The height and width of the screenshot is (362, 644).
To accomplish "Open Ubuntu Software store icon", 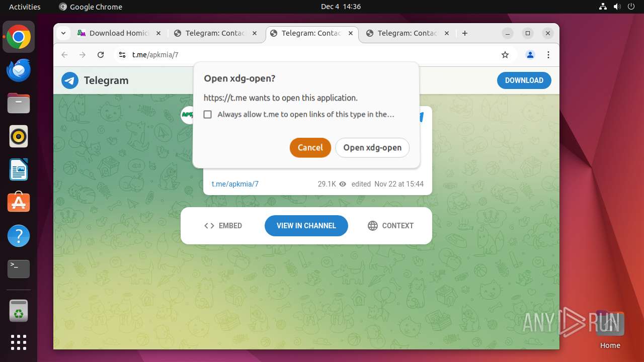I will [x=19, y=203].
